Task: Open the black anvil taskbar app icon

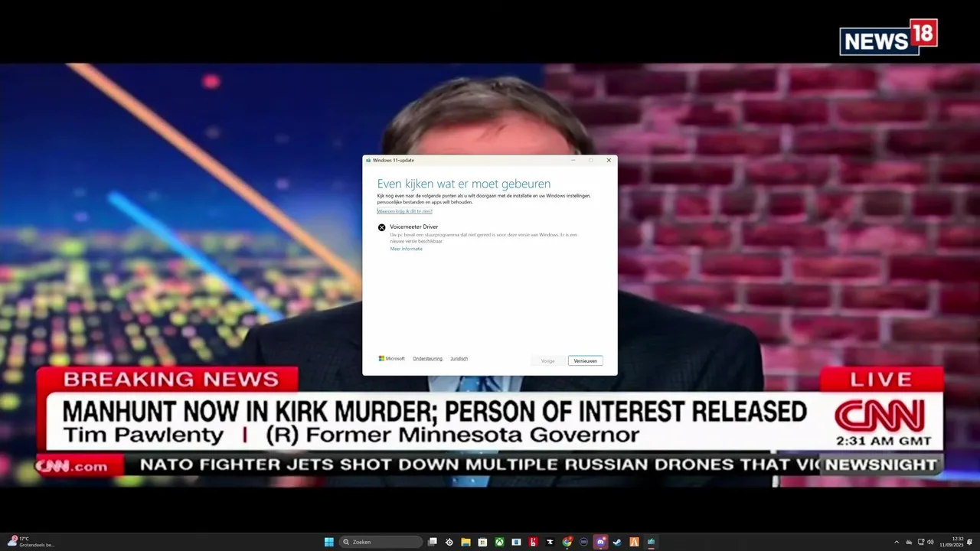Action: click(550, 542)
